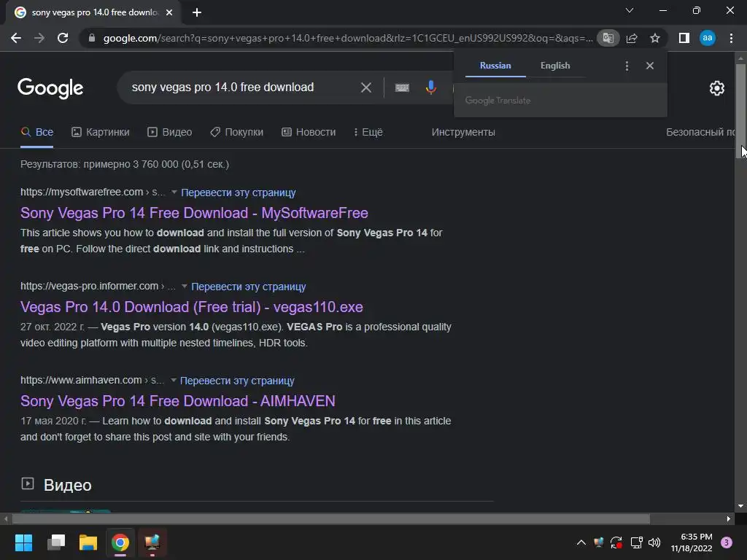Open Sony Vegas Pro 14 AIMHAVEN result

[x=178, y=401]
